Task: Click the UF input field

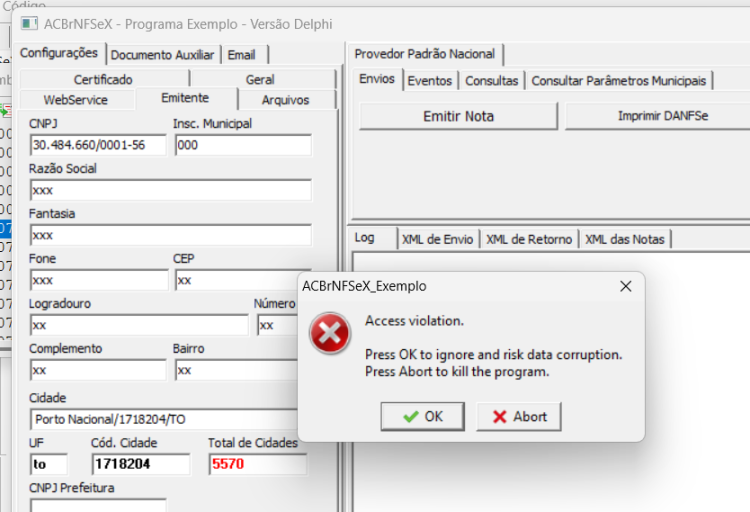Action: (49, 464)
